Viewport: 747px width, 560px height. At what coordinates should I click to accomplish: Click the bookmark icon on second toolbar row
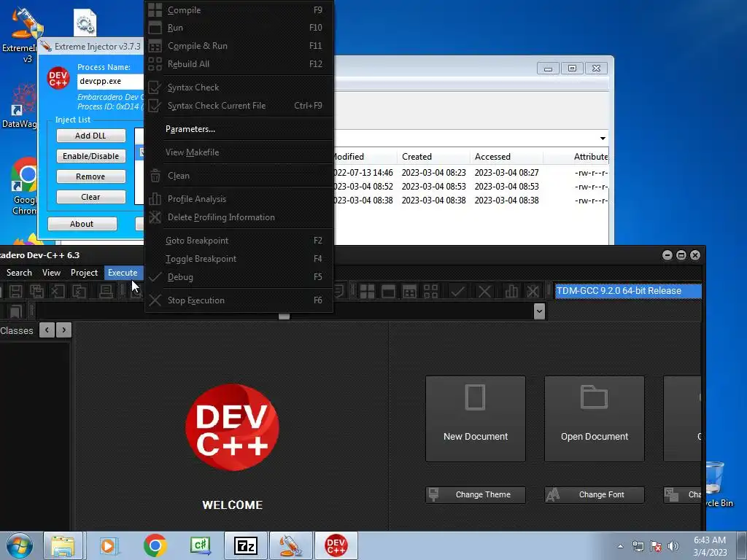tap(16, 311)
